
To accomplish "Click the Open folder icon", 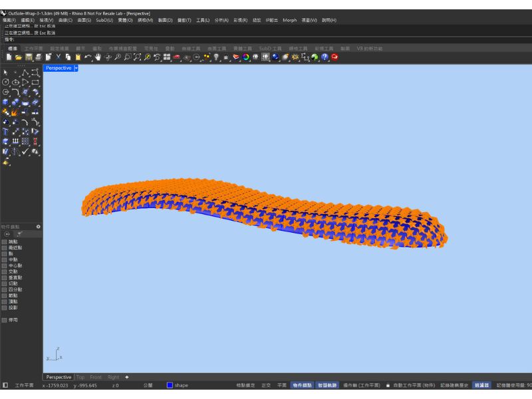I will tap(19, 57).
